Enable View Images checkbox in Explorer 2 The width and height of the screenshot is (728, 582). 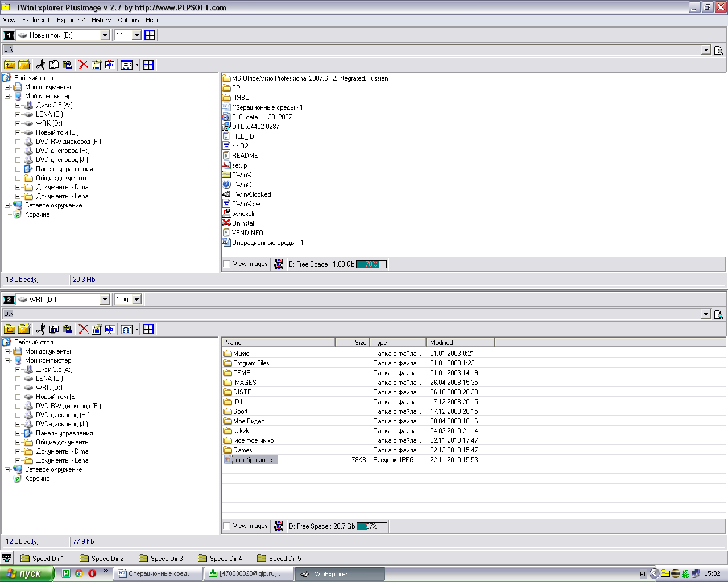[227, 526]
